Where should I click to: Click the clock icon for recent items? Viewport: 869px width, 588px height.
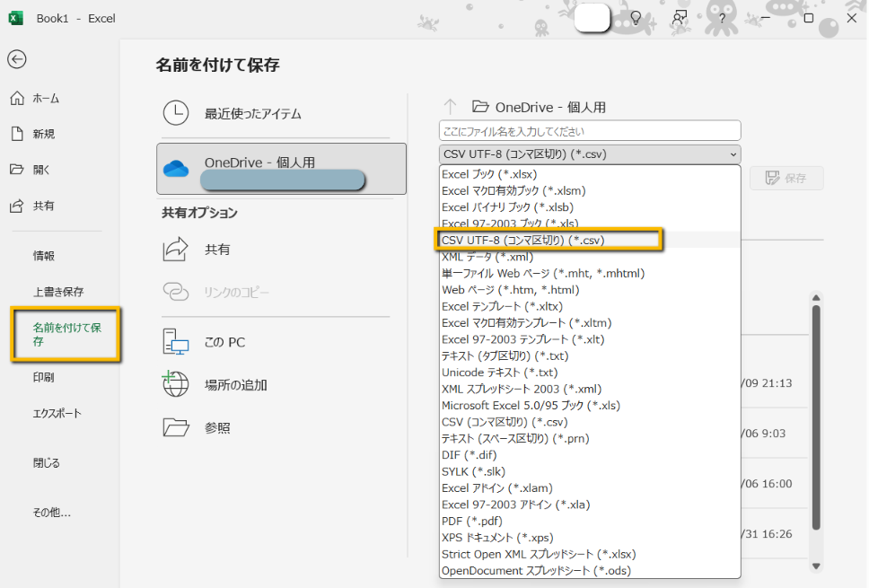click(x=176, y=113)
